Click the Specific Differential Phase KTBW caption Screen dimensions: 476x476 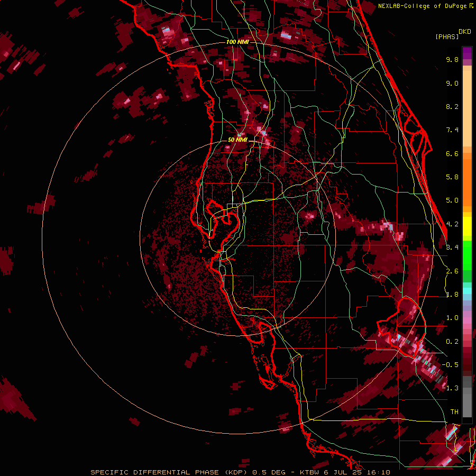click(x=240, y=472)
